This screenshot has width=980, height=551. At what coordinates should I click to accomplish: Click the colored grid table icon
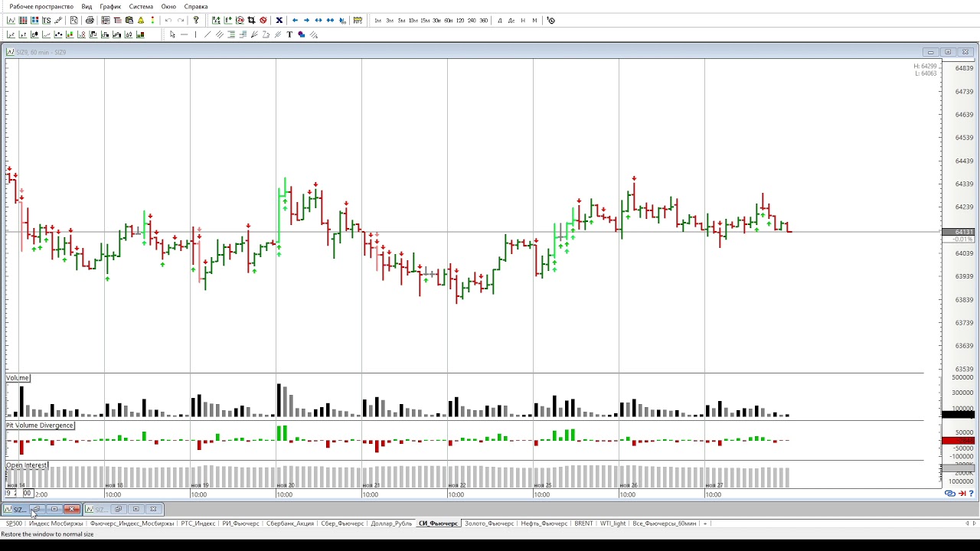(x=34, y=20)
